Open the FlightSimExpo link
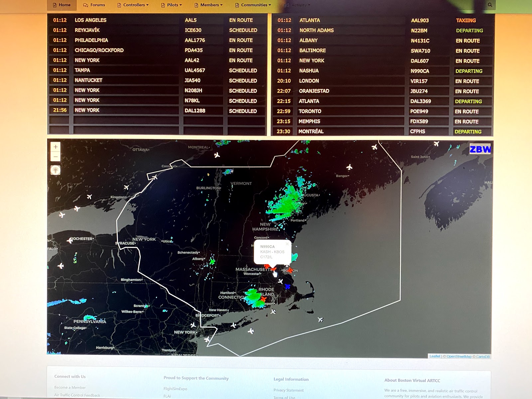The width and height of the screenshot is (532, 399). click(175, 389)
